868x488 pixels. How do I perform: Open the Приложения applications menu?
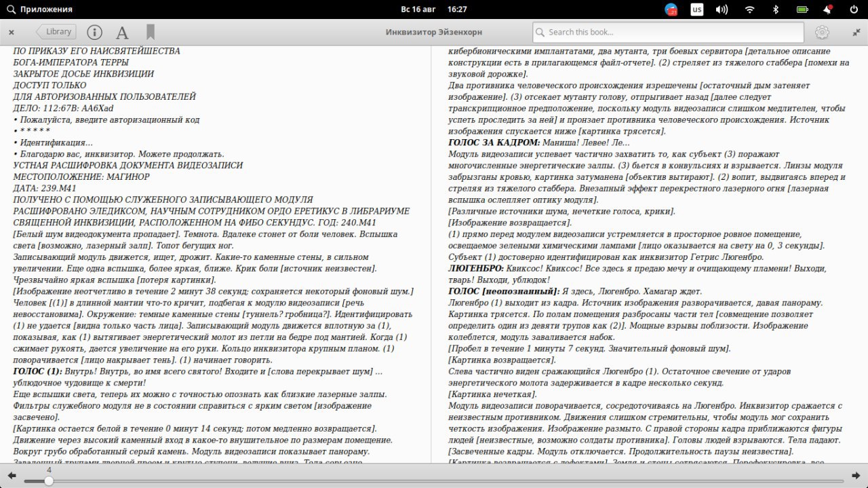pyautogui.click(x=38, y=10)
